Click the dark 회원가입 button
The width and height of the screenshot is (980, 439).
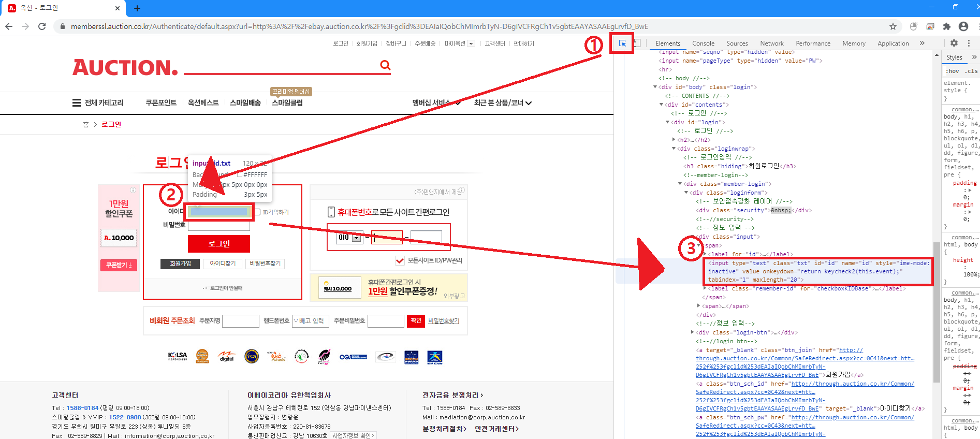tap(180, 264)
